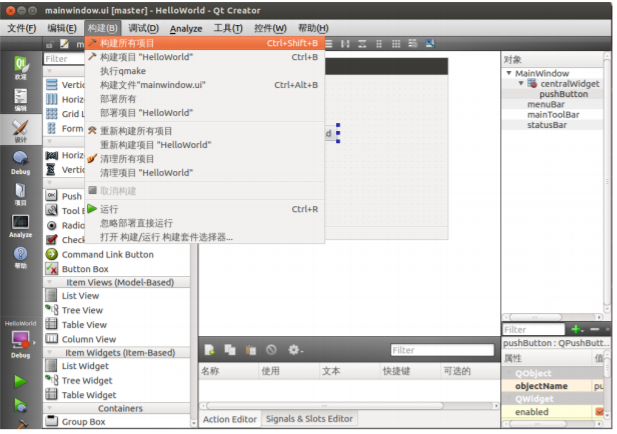Click property editor Filter field

534,329
